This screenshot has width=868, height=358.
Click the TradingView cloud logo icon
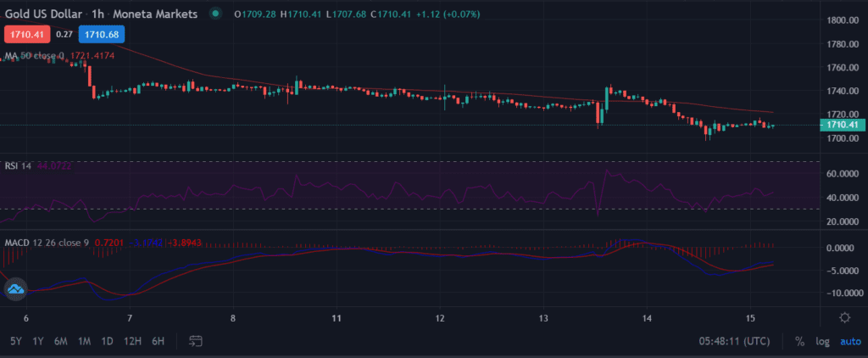[15, 288]
